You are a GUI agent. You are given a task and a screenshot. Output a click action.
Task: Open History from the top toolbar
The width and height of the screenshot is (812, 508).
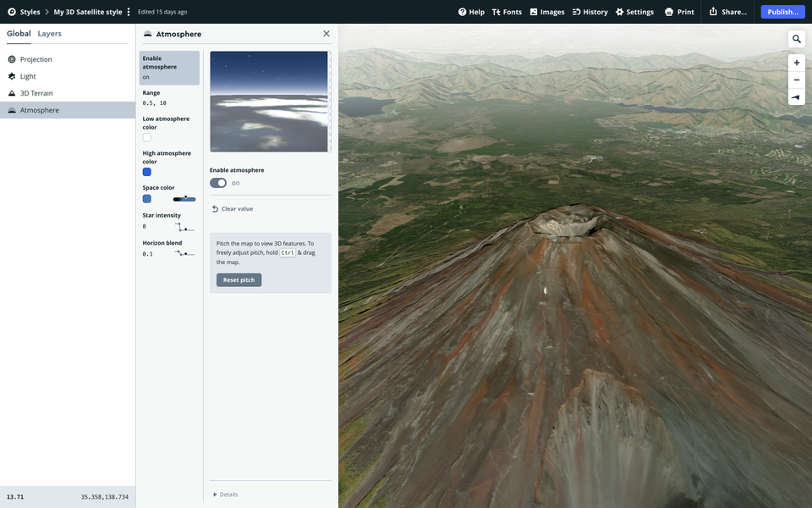(x=590, y=12)
